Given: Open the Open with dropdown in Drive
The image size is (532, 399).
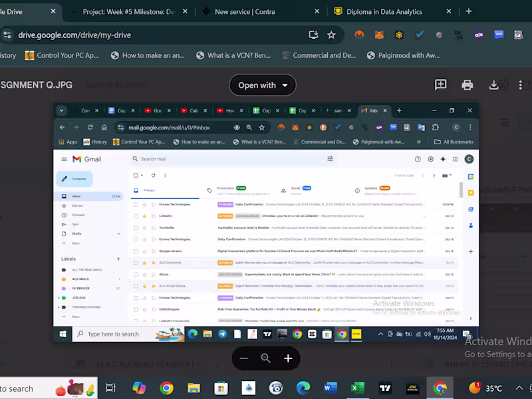Looking at the screenshot, I should pyautogui.click(x=263, y=85).
